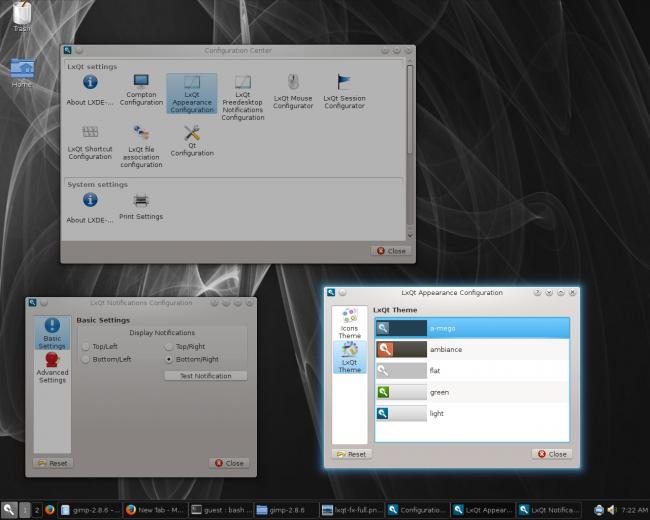Viewport: 650px width, 520px height.
Task: Select Top/Right notification position
Action: tap(169, 346)
